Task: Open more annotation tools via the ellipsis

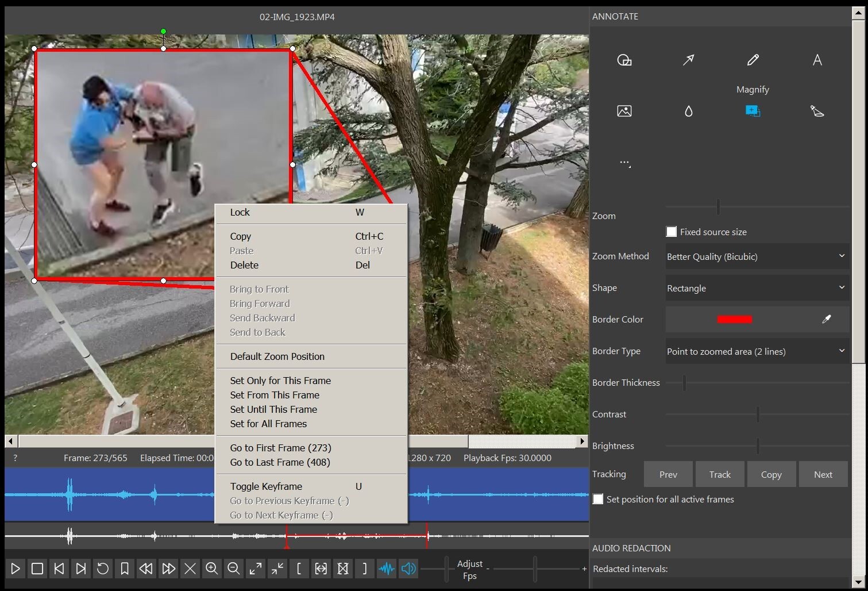Action: pos(625,163)
